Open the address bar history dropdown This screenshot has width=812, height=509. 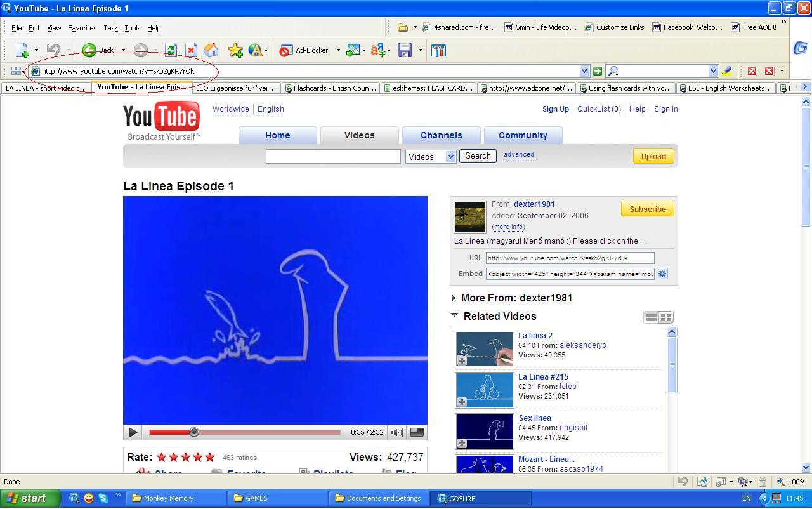pyautogui.click(x=584, y=71)
